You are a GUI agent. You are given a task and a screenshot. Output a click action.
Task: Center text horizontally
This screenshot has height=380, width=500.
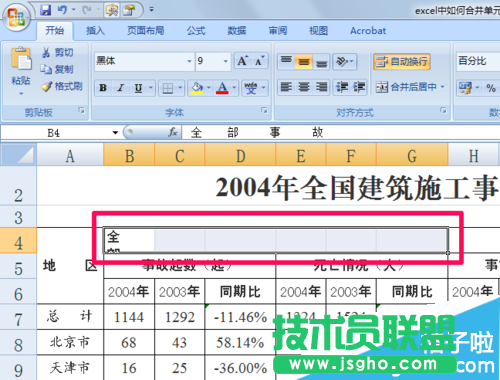tap(303, 87)
